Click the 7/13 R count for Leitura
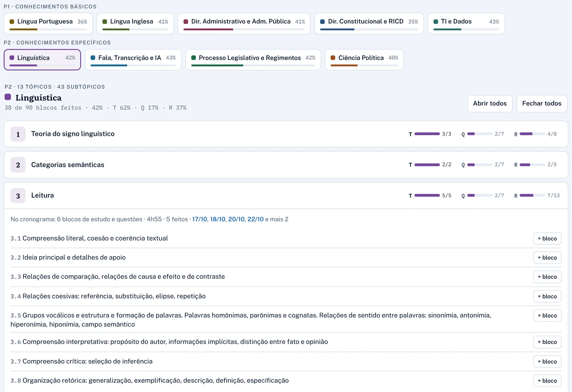 pyautogui.click(x=553, y=195)
